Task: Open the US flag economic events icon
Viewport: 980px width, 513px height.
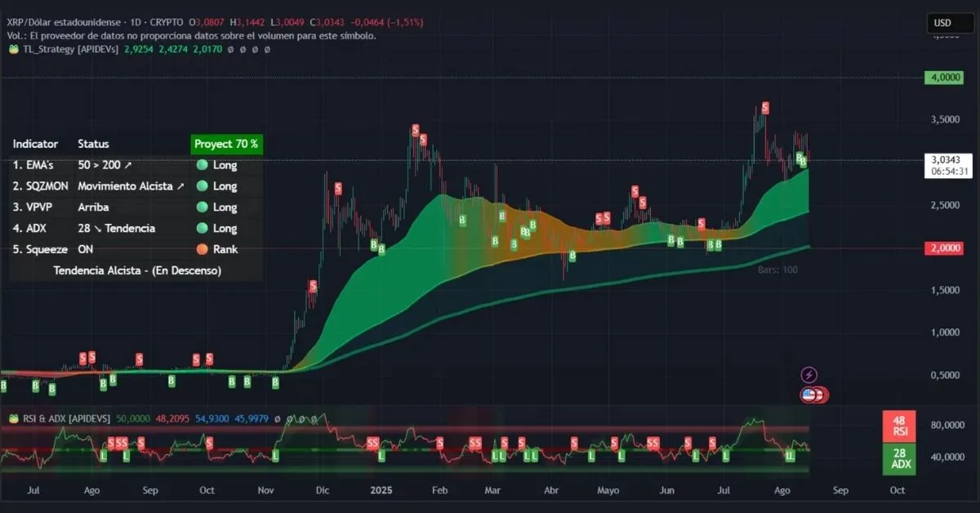Action: click(809, 395)
